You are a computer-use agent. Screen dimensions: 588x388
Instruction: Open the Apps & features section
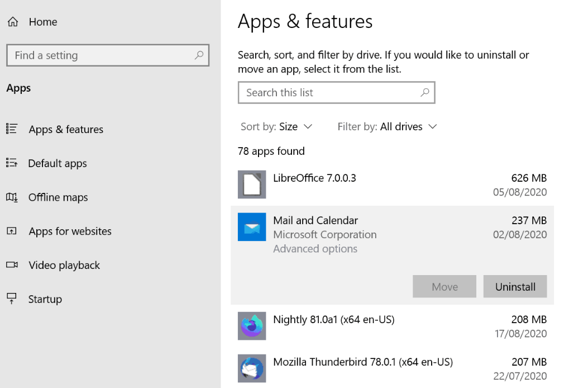pyautogui.click(x=66, y=129)
